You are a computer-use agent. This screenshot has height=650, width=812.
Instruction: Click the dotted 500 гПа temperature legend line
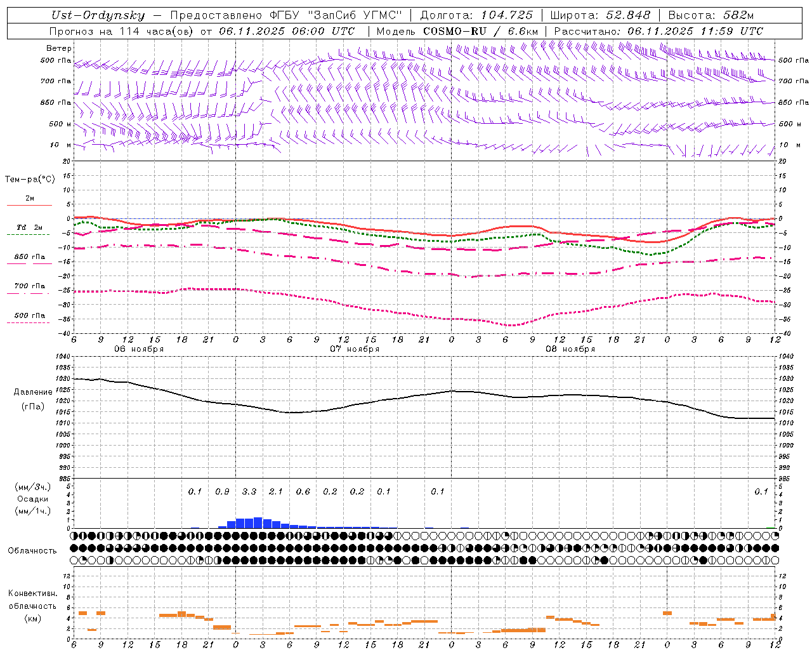(28, 322)
